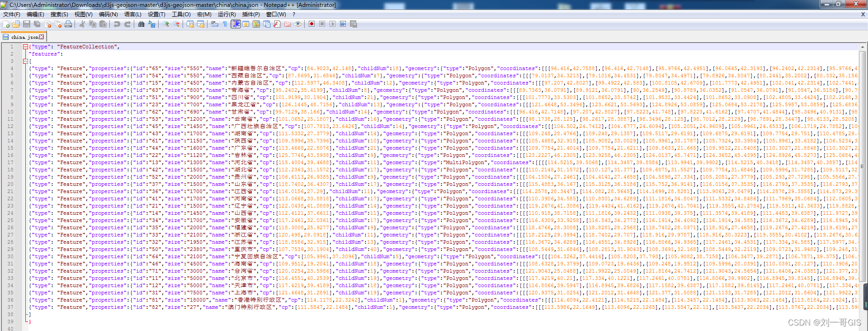Print the document using the printer icon
The height and width of the screenshot is (331, 868).
coord(68,24)
